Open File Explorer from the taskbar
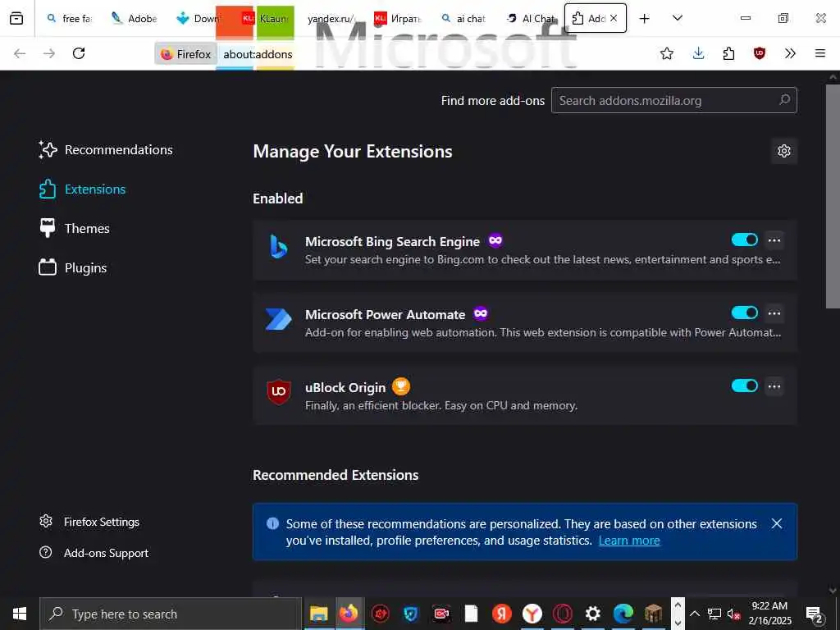The width and height of the screenshot is (840, 630). pos(319,614)
